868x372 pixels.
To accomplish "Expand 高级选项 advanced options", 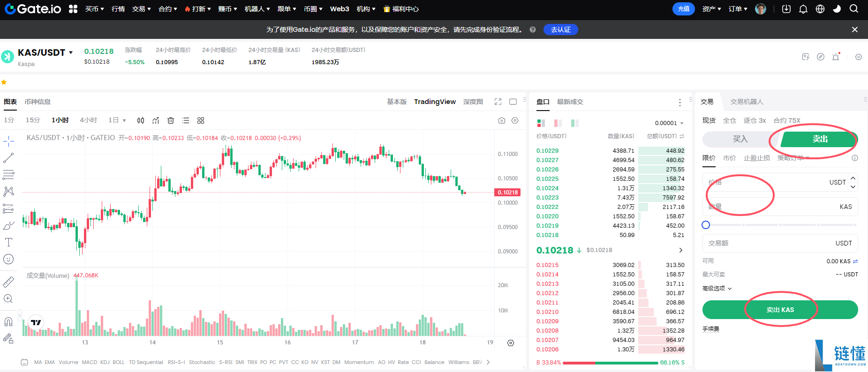I will (717, 289).
